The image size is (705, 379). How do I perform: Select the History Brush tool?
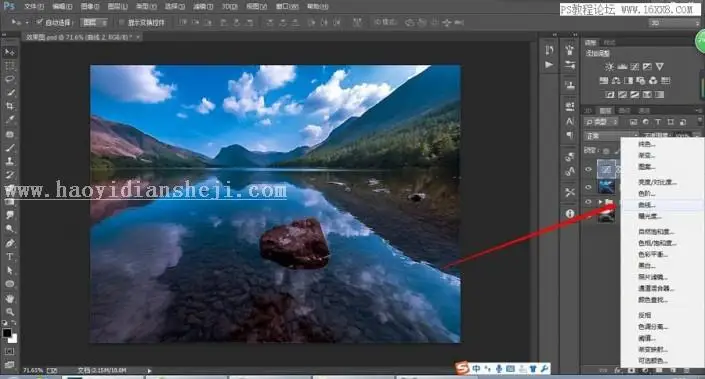coord(9,174)
